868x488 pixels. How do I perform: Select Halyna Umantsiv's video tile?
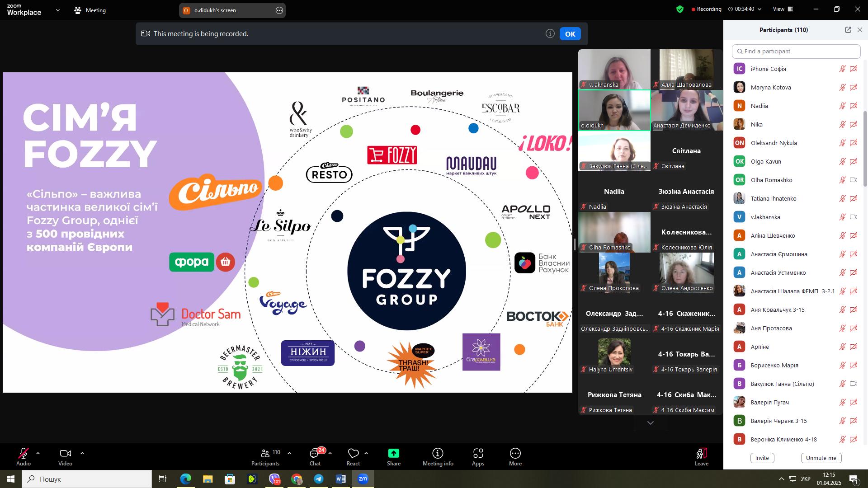614,354
